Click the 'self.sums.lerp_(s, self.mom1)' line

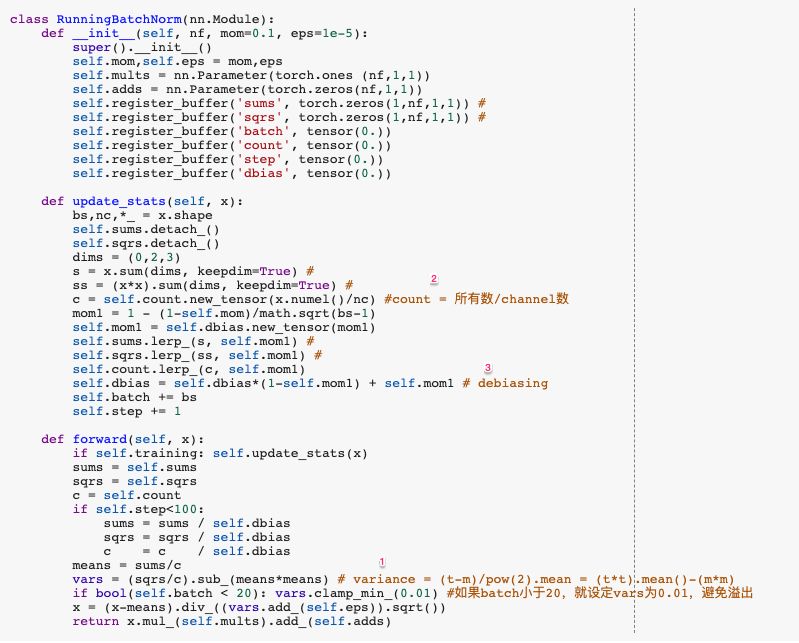pos(193,342)
